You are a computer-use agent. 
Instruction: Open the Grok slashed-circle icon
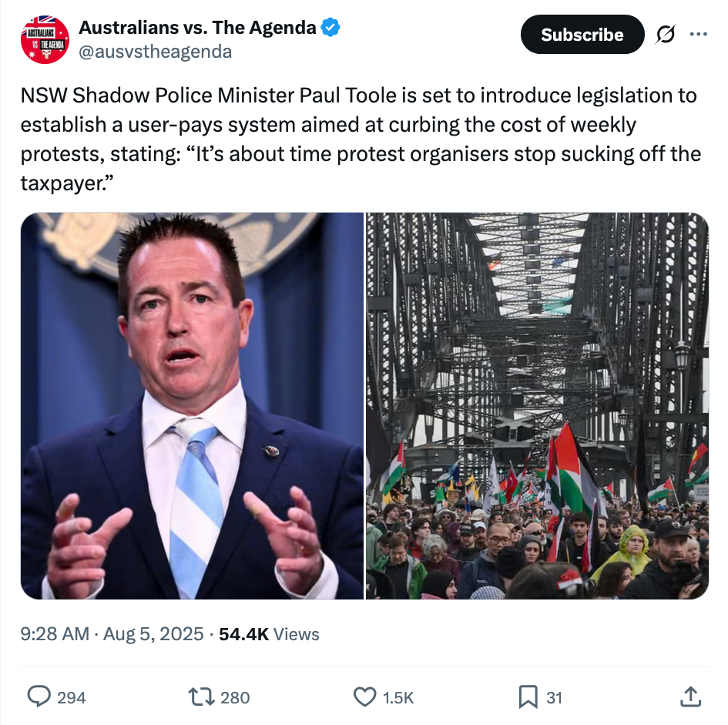666,35
